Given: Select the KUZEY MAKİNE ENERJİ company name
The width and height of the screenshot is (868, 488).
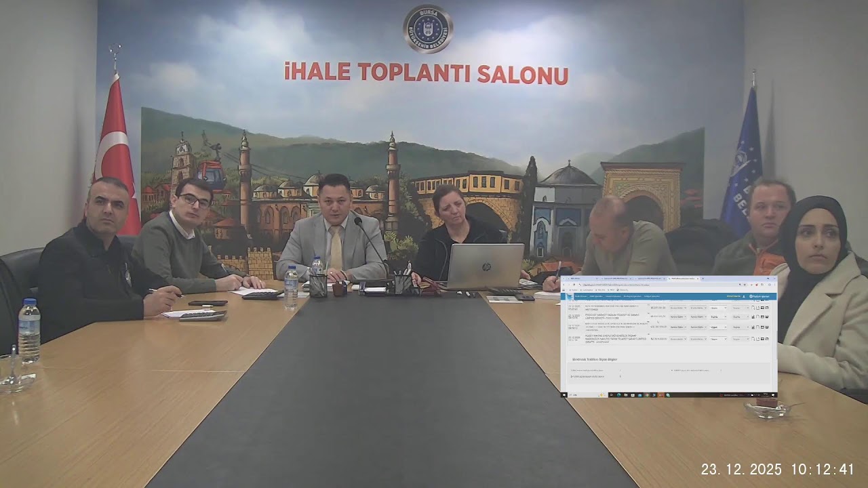Looking at the screenshot, I should click(616, 338).
